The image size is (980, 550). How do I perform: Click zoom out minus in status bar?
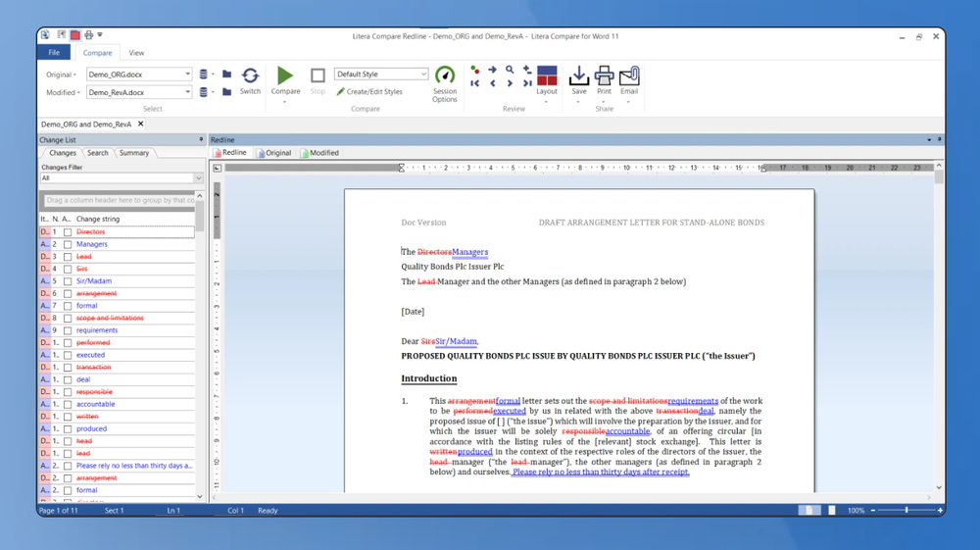click(873, 511)
